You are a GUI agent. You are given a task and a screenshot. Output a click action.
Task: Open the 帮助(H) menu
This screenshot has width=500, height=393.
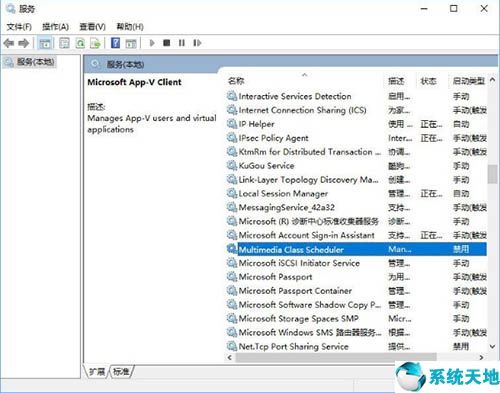(x=130, y=27)
